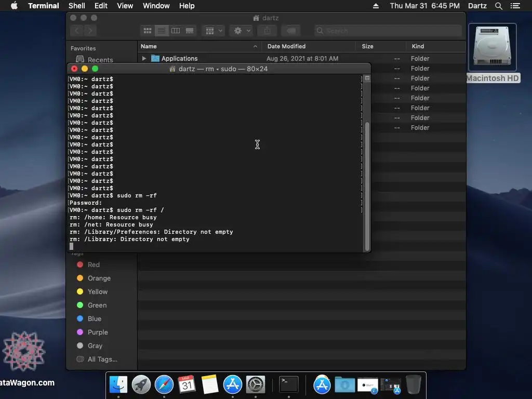Image resolution: width=532 pixels, height=399 pixels.
Task: Select the Yellow tag
Action: [x=92, y=292]
